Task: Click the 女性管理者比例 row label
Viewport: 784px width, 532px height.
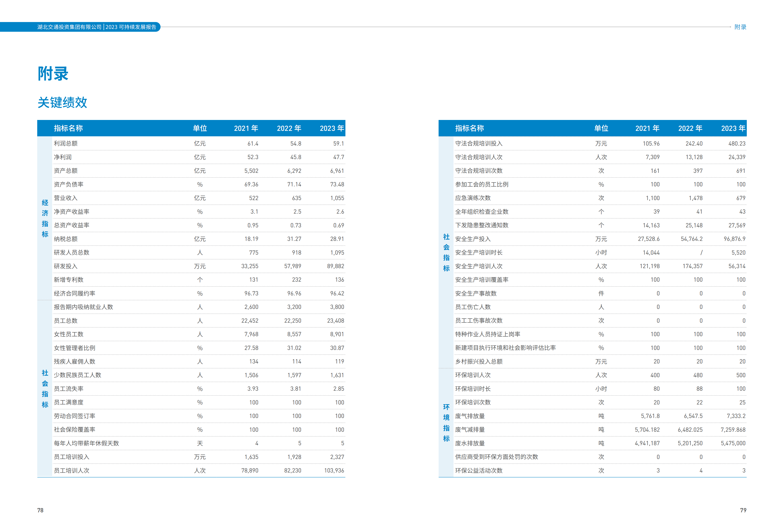Action: pyautogui.click(x=74, y=348)
